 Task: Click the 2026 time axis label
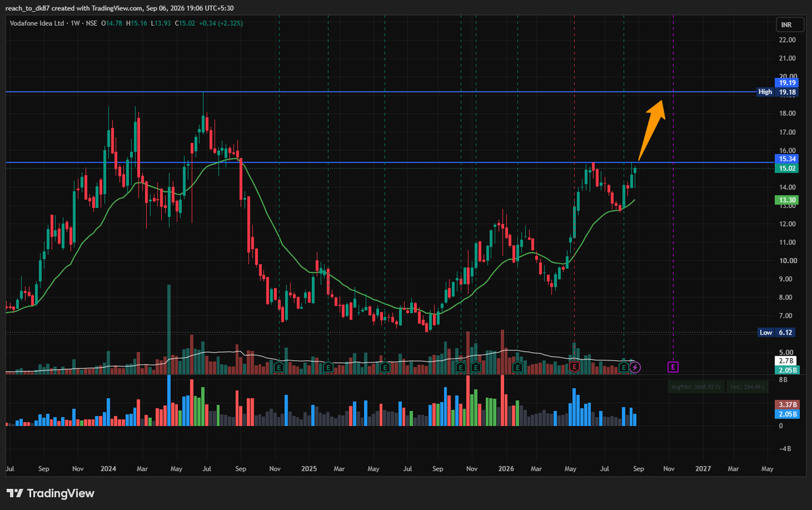point(506,469)
